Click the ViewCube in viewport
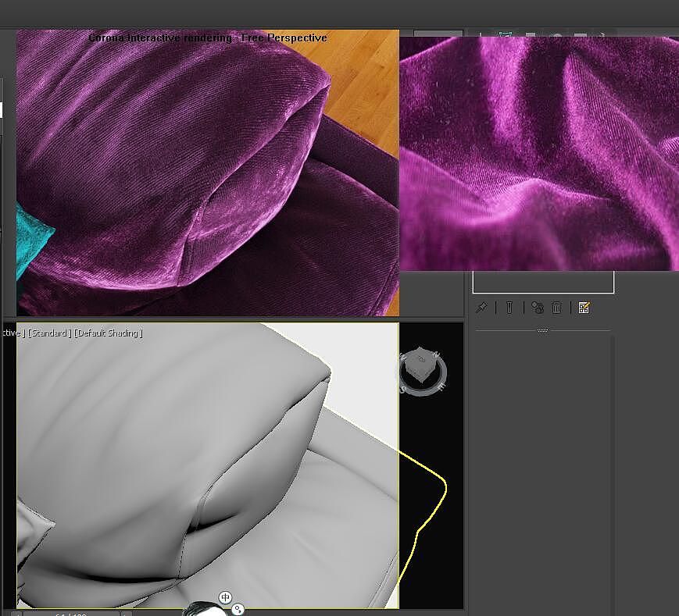The height and width of the screenshot is (616, 679). click(x=421, y=371)
